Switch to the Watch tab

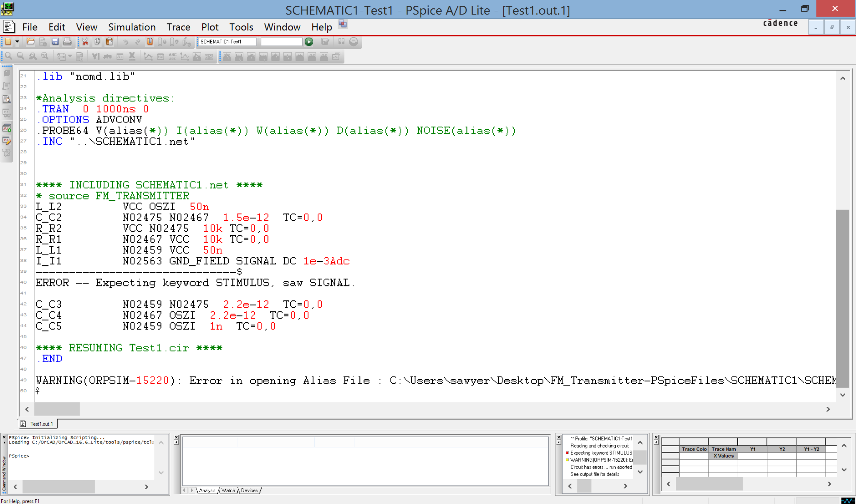coord(228,490)
